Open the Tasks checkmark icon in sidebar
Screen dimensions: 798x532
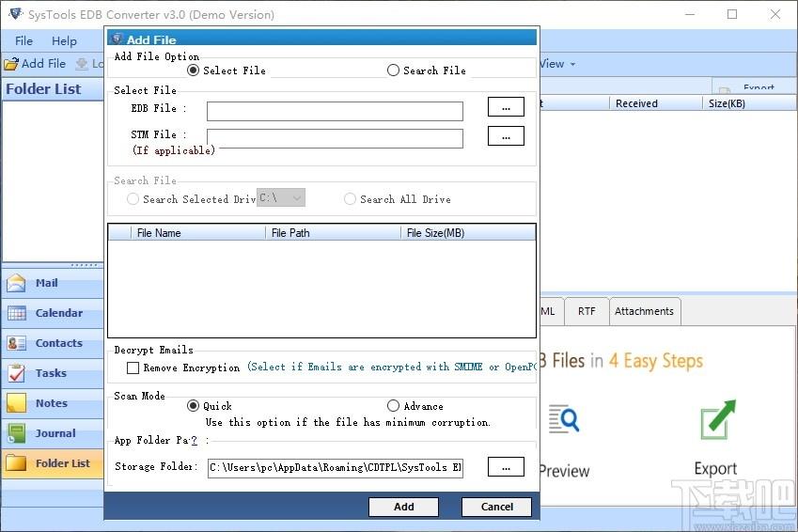click(x=16, y=373)
